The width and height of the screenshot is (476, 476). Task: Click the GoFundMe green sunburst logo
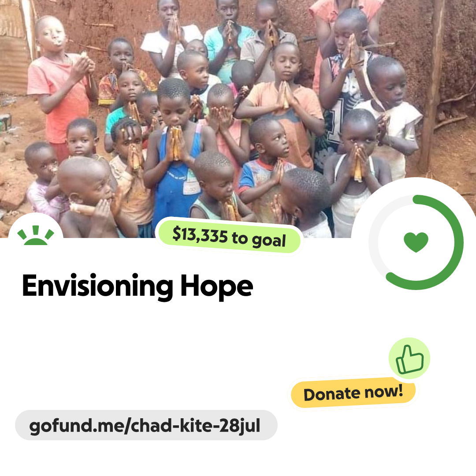pos(36,235)
